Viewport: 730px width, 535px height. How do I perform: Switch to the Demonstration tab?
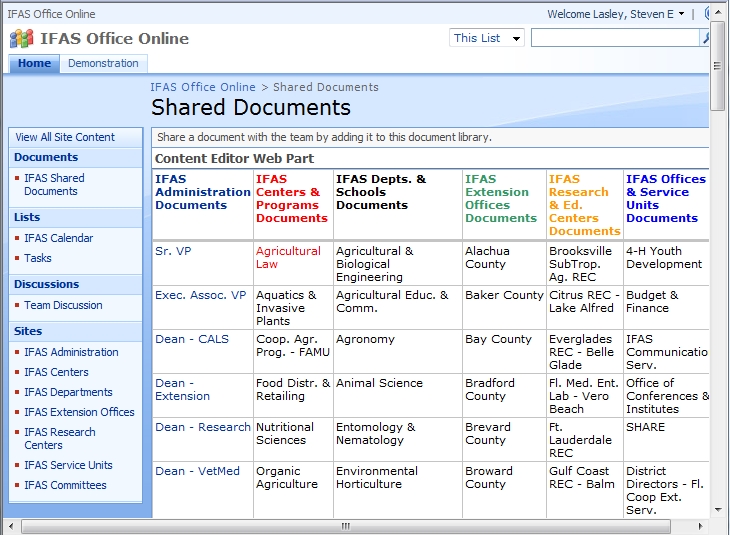click(x=103, y=63)
